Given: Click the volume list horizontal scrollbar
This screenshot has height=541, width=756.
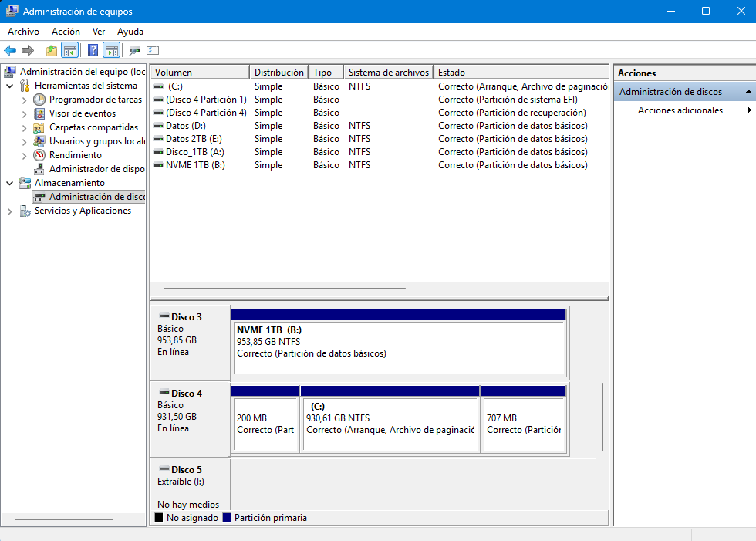Looking at the screenshot, I should click(285, 289).
